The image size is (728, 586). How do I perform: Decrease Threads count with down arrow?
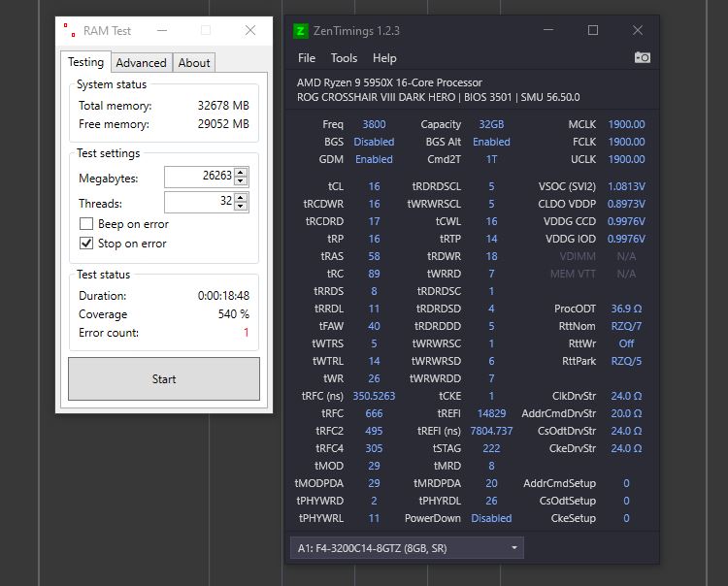[x=241, y=206]
